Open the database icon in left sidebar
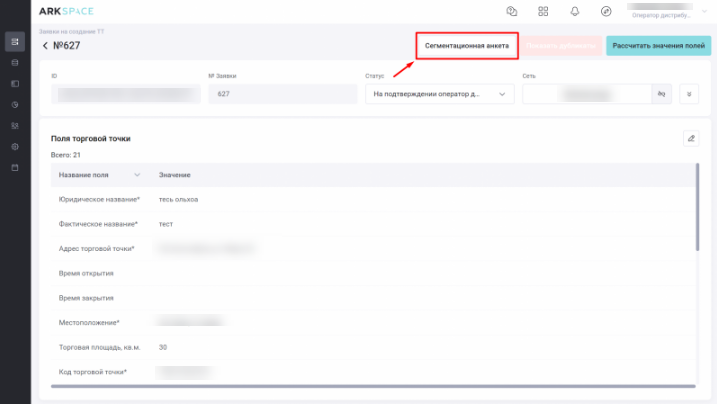The image size is (717, 407). tap(14, 62)
